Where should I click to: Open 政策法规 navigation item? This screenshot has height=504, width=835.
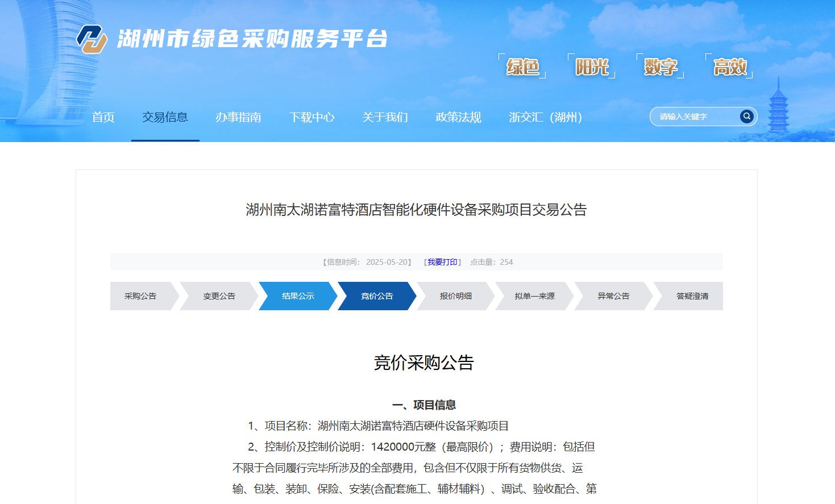pos(459,117)
